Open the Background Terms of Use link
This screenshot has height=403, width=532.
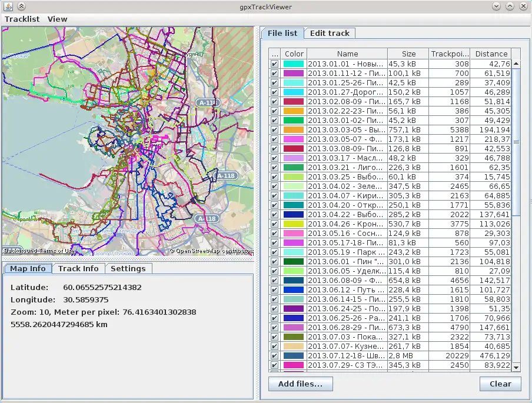pyautogui.click(x=40, y=251)
